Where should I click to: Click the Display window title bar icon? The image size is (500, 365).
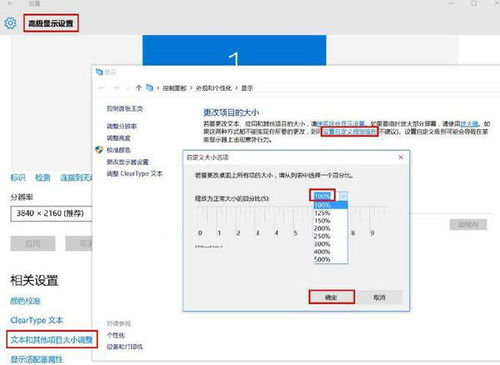(x=99, y=72)
